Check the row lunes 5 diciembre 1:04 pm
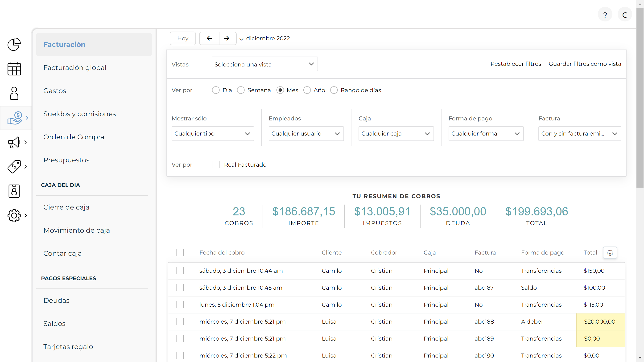644x362 pixels. [x=180, y=304]
